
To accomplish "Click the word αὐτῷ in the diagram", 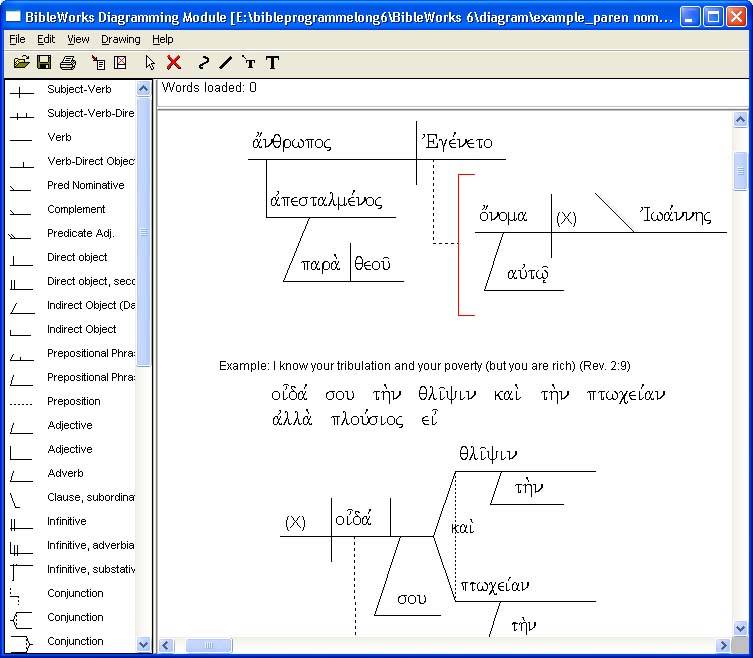I will 528,275.
